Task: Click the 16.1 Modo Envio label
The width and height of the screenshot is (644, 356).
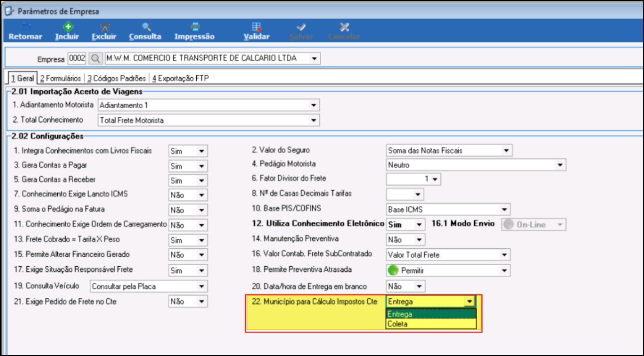Action: [x=463, y=223]
